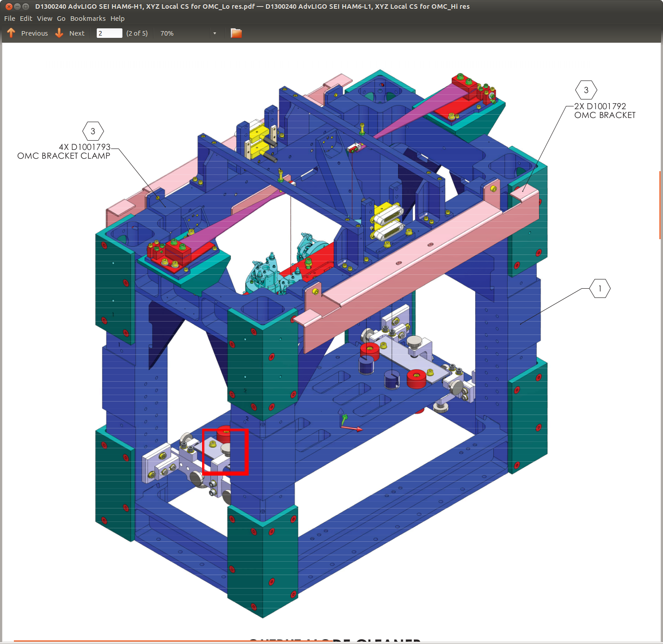663x644 pixels.
Task: Go to next page with down arrow icon
Action: (x=59, y=33)
